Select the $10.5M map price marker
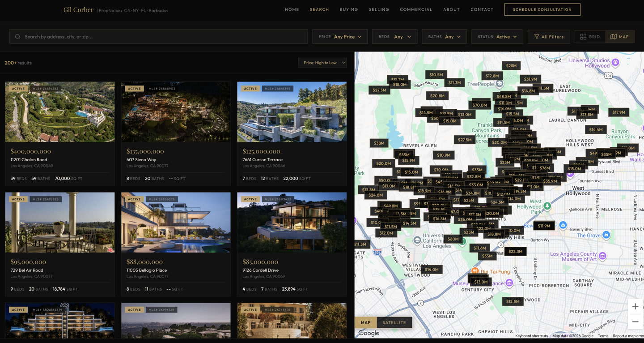The image size is (644, 343). tap(436, 75)
